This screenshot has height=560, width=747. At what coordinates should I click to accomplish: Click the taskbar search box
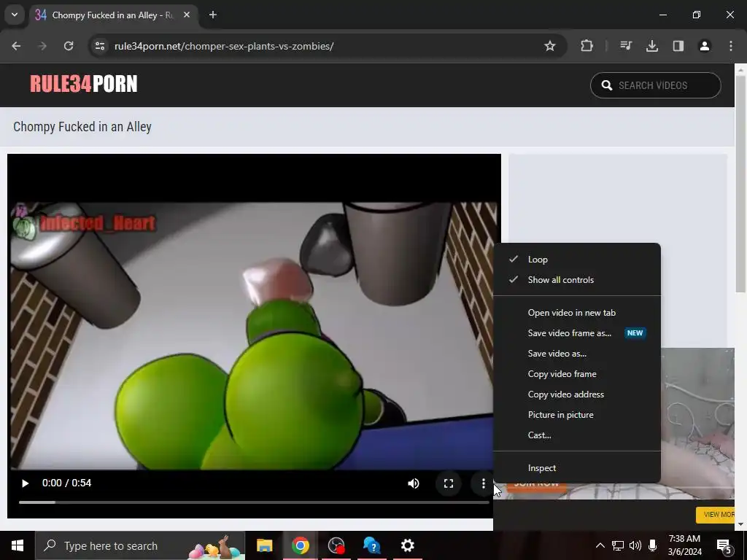click(140, 545)
